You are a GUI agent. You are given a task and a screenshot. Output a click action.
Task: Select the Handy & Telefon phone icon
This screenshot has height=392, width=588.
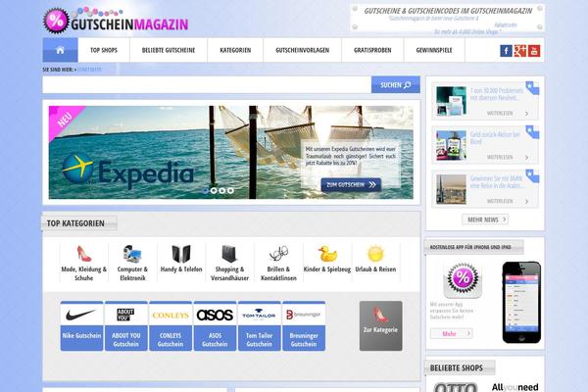click(x=181, y=254)
